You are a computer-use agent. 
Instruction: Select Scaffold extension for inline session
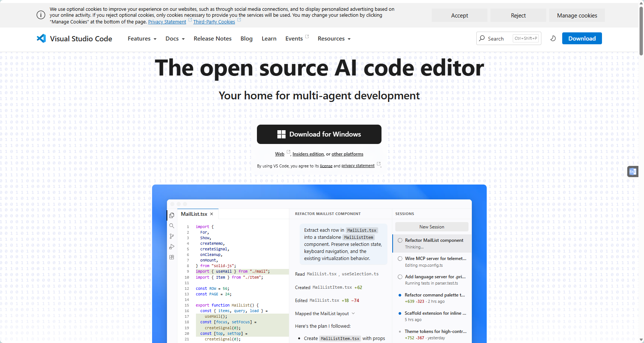pos(432,316)
